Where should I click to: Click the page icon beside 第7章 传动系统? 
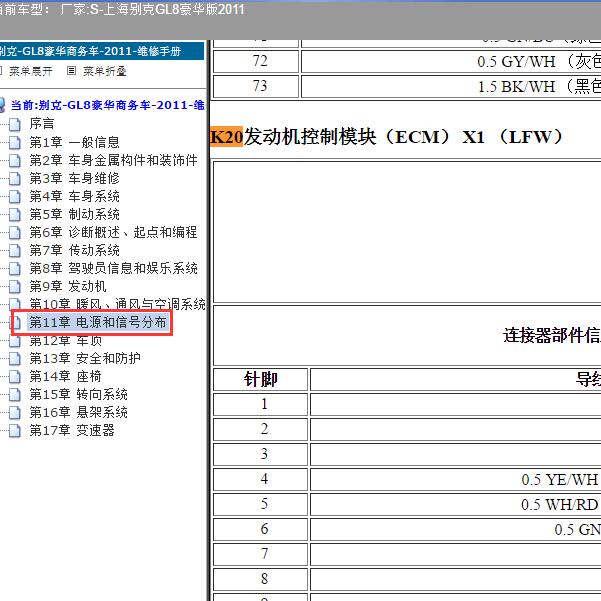click(x=15, y=250)
